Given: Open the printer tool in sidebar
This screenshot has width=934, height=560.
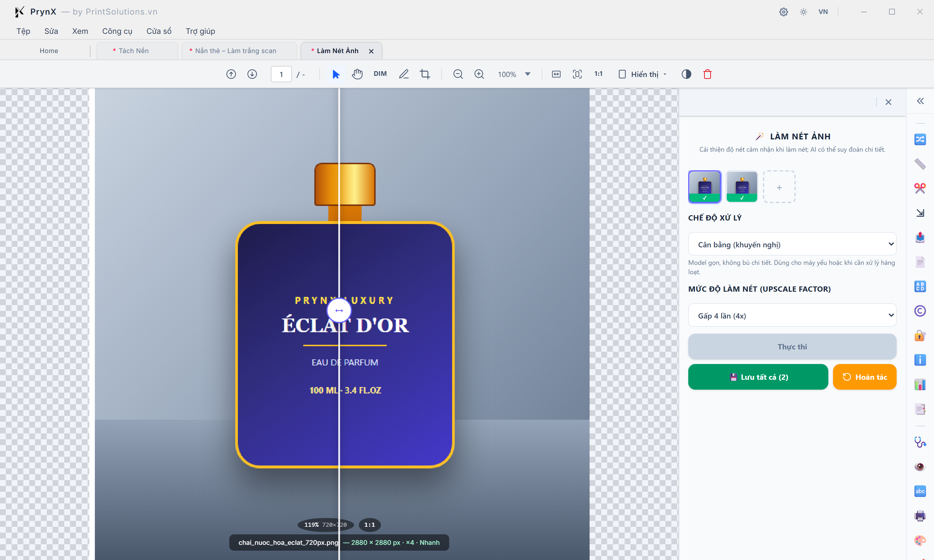Looking at the screenshot, I should click(x=920, y=516).
